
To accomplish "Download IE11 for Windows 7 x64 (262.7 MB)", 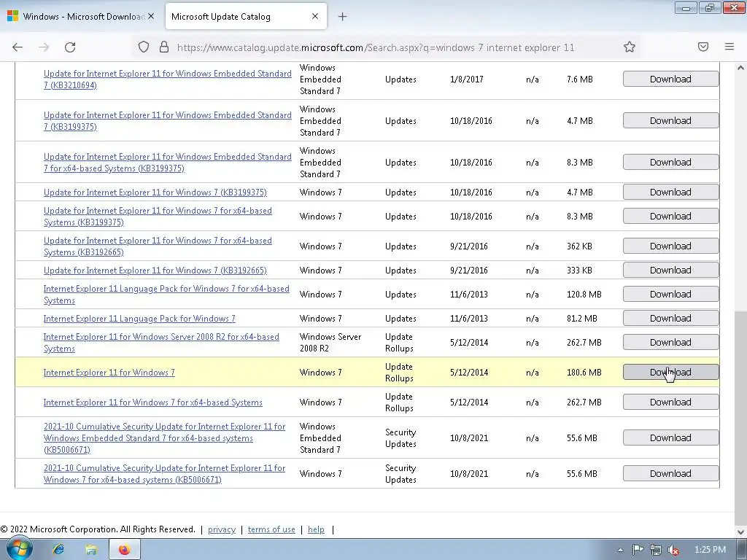I will [x=670, y=402].
